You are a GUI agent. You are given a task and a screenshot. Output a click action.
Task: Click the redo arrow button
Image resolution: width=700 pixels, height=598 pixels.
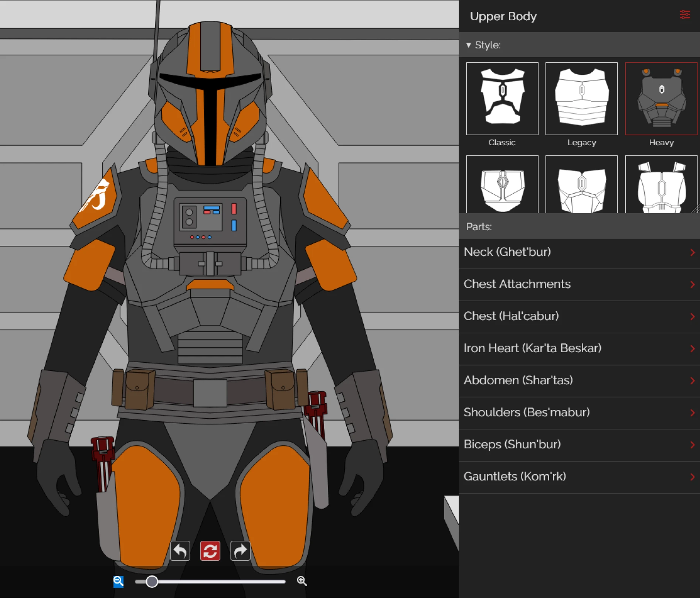(240, 551)
